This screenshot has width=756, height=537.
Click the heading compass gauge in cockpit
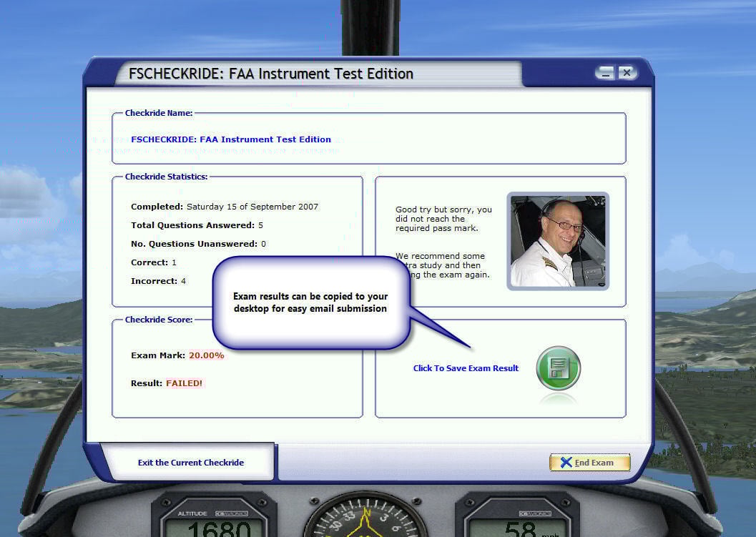[365, 515]
